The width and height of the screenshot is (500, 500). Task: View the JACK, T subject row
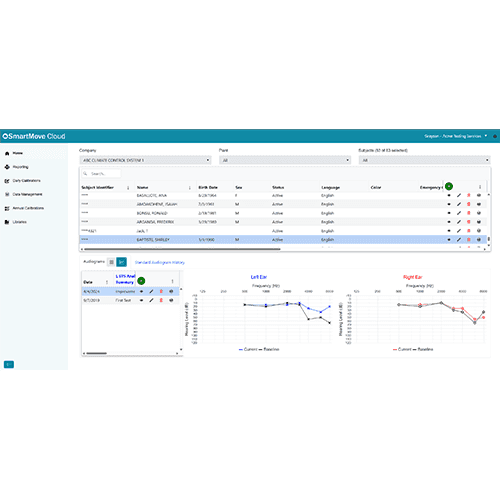coord(449,231)
